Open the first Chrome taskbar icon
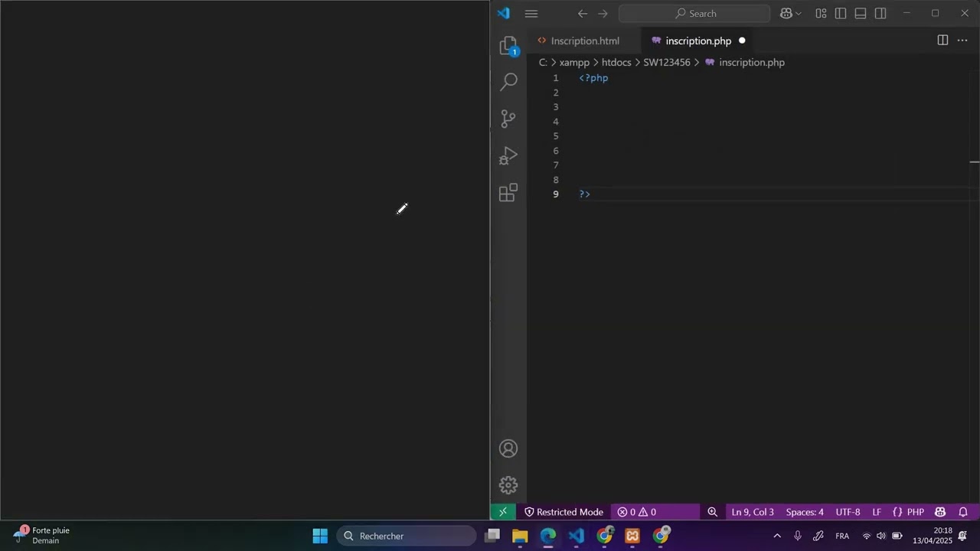Image resolution: width=980 pixels, height=551 pixels. [x=605, y=536]
